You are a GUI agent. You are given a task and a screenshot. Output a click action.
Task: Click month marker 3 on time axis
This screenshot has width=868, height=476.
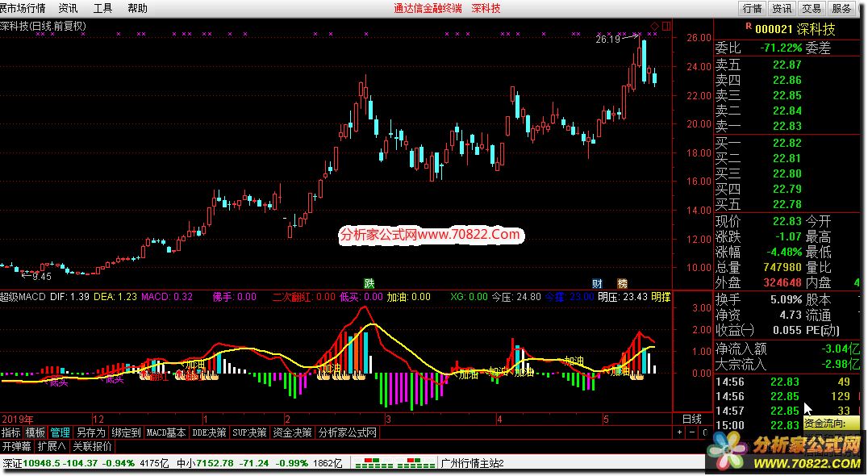388,419
